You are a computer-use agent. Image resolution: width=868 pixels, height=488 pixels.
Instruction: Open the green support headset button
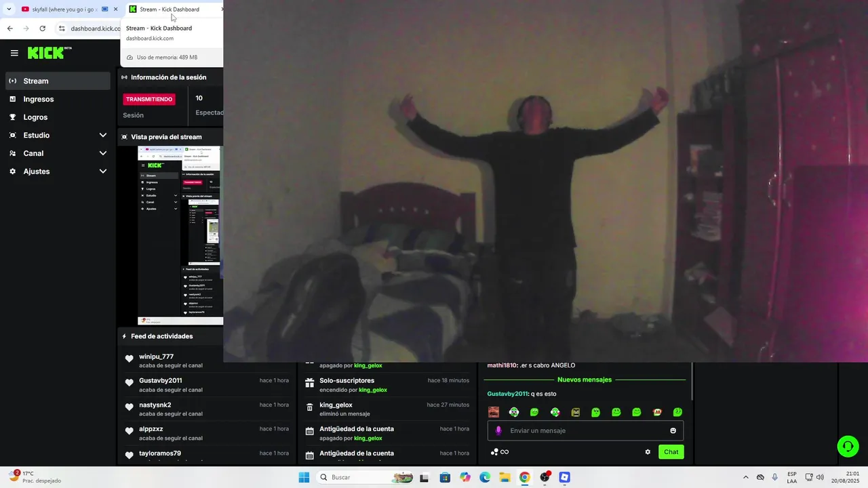click(848, 446)
